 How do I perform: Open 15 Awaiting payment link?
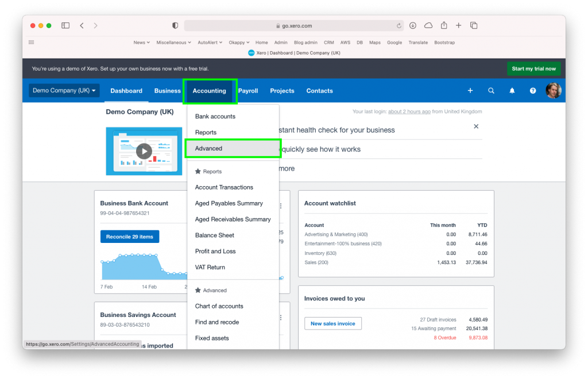point(434,328)
